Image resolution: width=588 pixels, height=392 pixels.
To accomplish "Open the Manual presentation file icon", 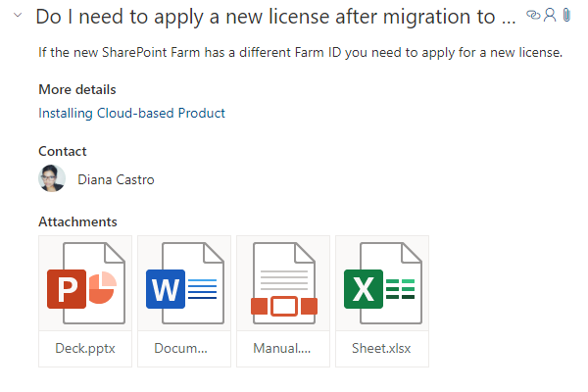I will 283,283.
